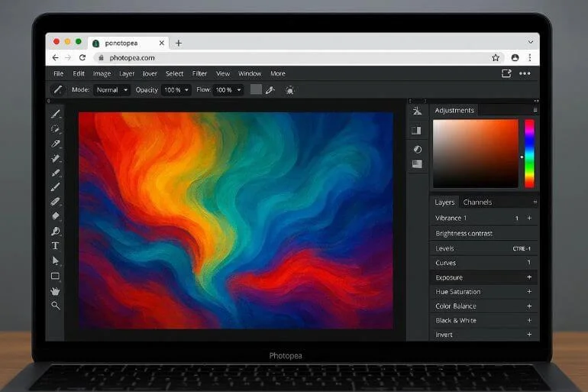Open the View menu
Image resolution: width=588 pixels, height=392 pixels.
pos(223,73)
